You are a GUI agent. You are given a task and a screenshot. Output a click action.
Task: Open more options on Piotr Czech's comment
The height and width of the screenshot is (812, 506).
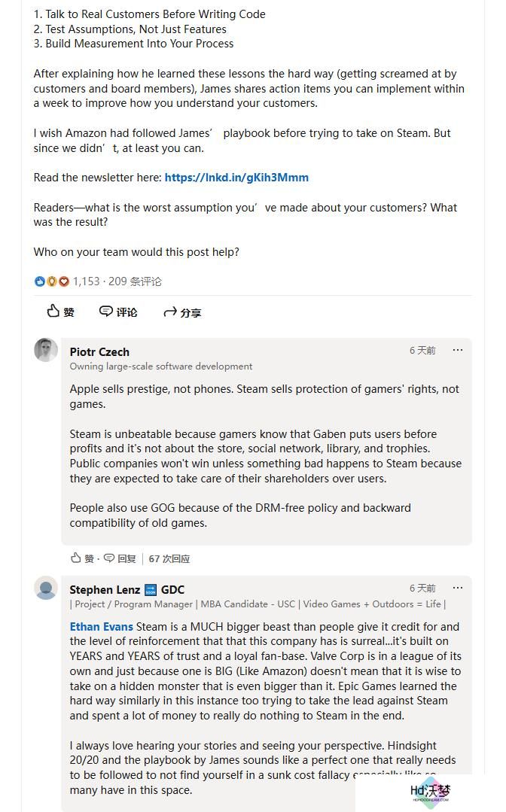click(457, 351)
